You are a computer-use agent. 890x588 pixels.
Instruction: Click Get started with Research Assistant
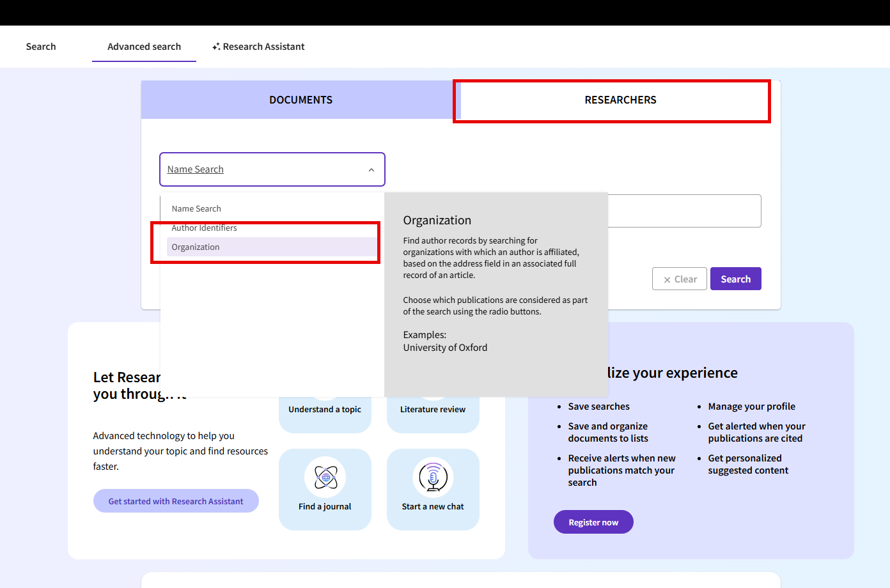(x=176, y=501)
